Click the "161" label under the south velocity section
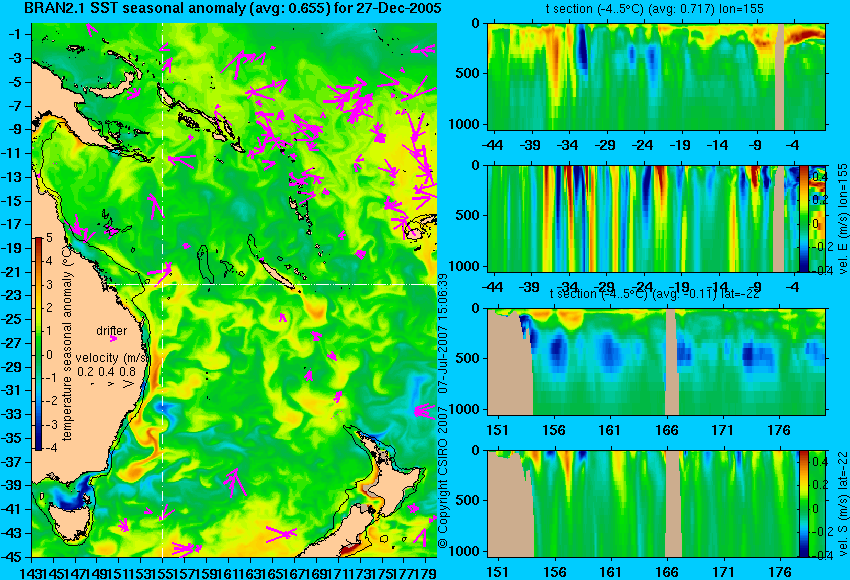This screenshot has width=850, height=580. (x=611, y=572)
